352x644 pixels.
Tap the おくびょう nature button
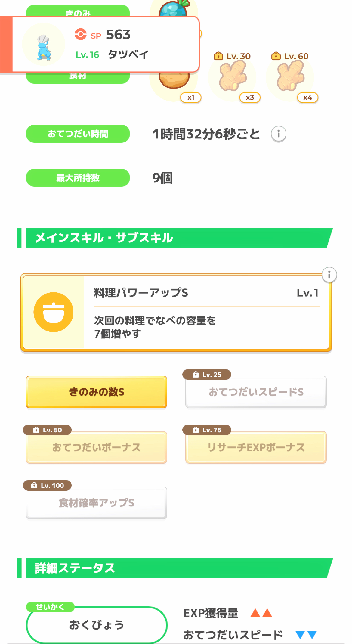pyautogui.click(x=97, y=625)
